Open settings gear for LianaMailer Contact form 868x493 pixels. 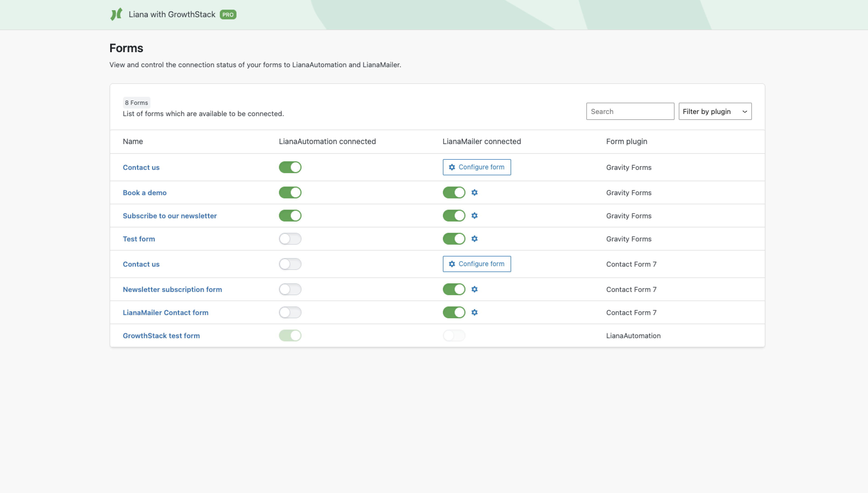coord(474,312)
